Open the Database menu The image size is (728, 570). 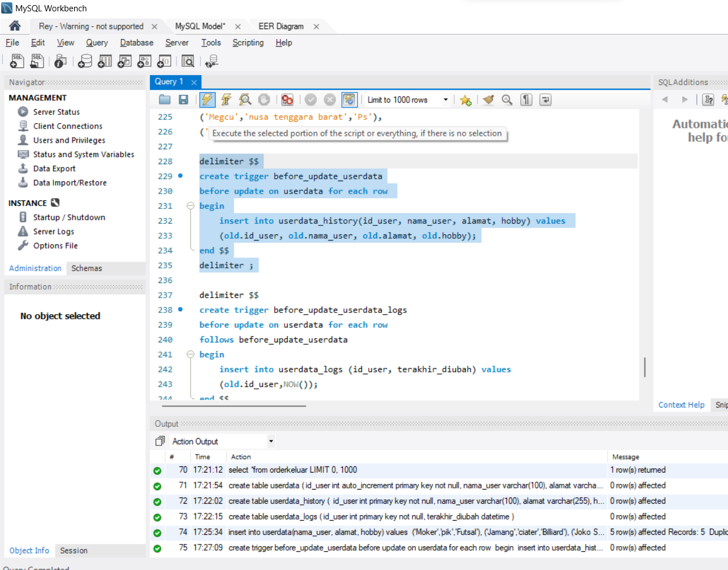click(136, 42)
